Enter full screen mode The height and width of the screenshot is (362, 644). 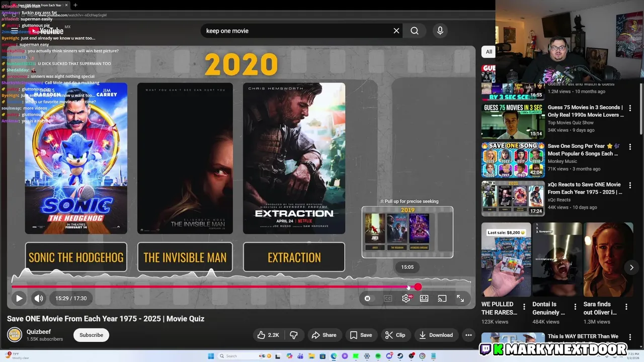click(460, 298)
